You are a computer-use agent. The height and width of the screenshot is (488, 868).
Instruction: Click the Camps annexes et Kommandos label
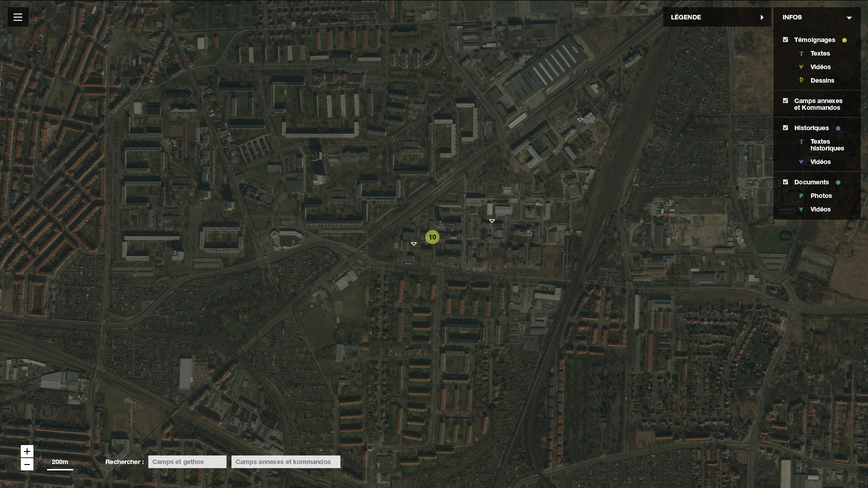point(818,104)
